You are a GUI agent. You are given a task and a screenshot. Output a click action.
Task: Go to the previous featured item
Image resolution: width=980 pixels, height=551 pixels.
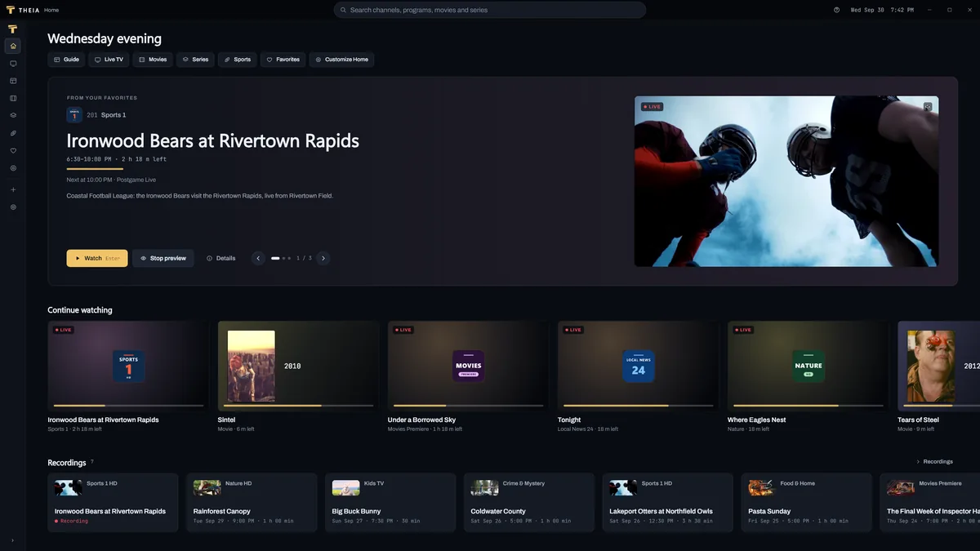click(x=258, y=258)
